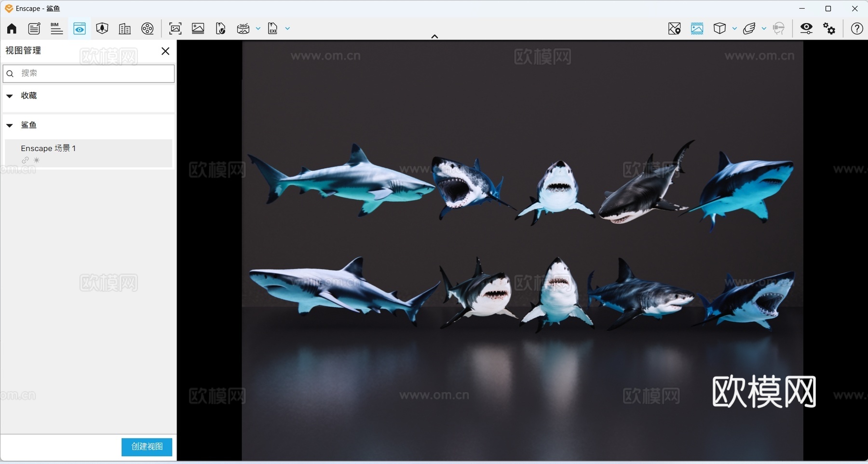868x464 pixels.
Task: Open the navigation mode dropdown arrow
Action: [764, 28]
